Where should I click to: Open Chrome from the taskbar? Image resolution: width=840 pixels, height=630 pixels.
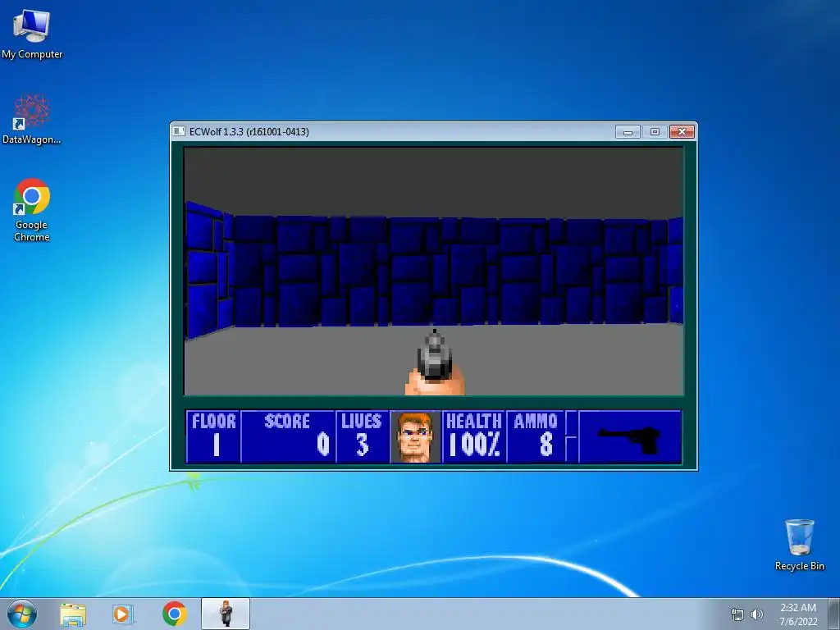point(175,614)
